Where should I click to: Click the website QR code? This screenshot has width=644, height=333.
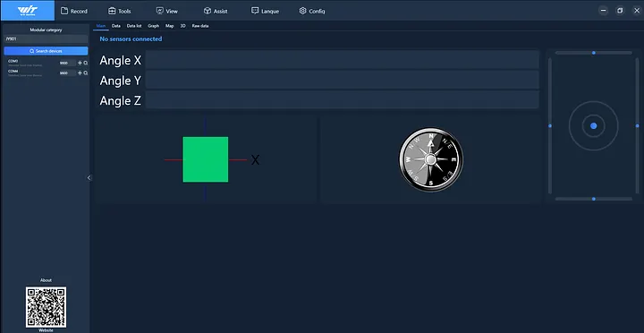coord(46,307)
